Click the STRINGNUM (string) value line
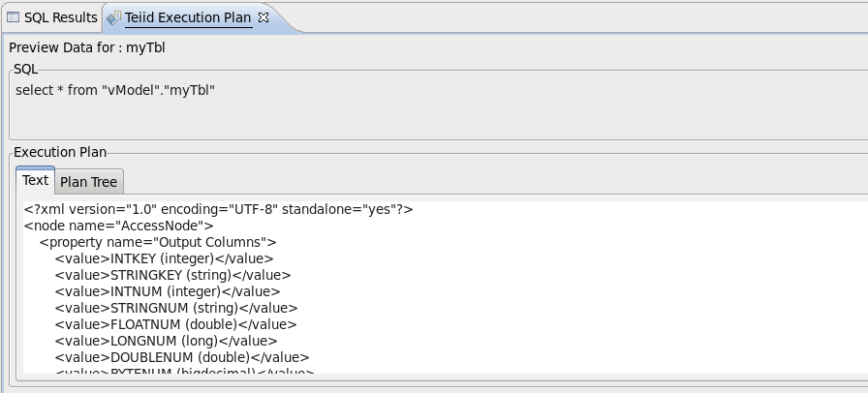868x393 pixels. [175, 308]
